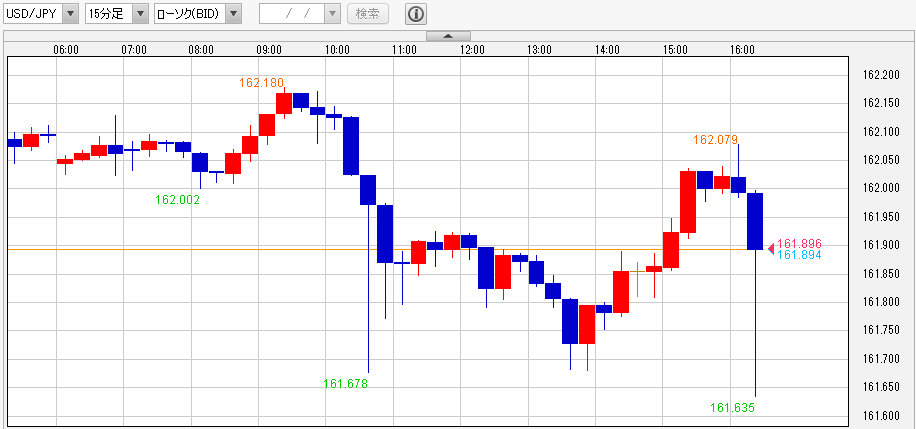This screenshot has height=429, width=916.
Task: Click the 162.000 price axis label
Action: 882,189
